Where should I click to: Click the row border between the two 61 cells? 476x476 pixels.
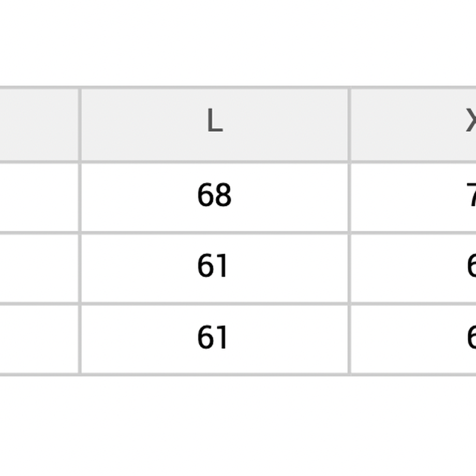[x=214, y=304]
